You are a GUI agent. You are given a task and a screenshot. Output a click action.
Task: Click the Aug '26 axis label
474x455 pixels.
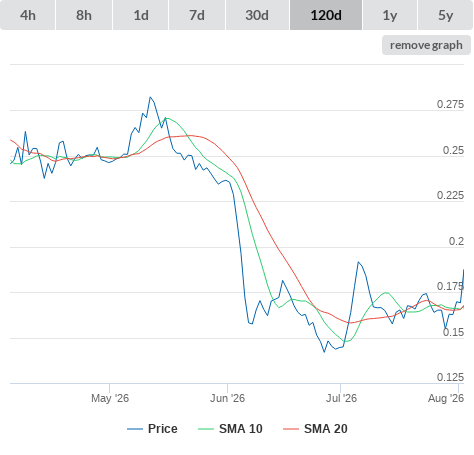pos(446,398)
